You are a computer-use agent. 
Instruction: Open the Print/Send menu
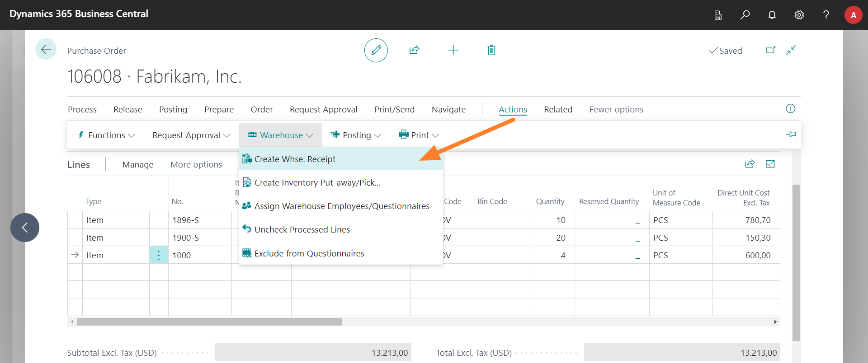395,109
